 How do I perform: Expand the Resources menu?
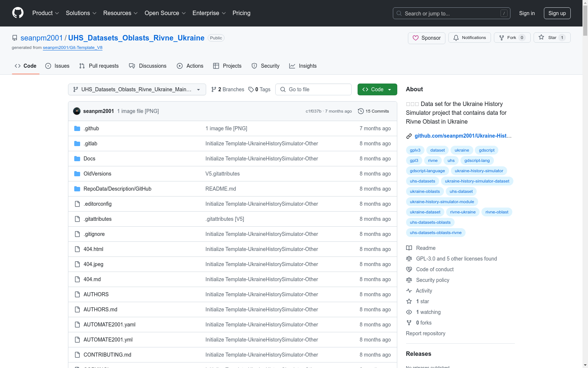tap(121, 13)
